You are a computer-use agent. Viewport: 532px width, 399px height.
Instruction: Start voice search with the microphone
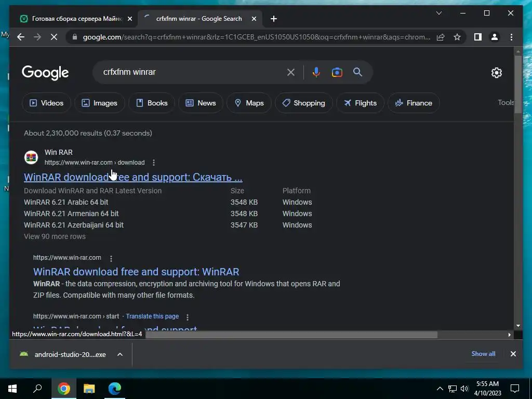tap(316, 72)
